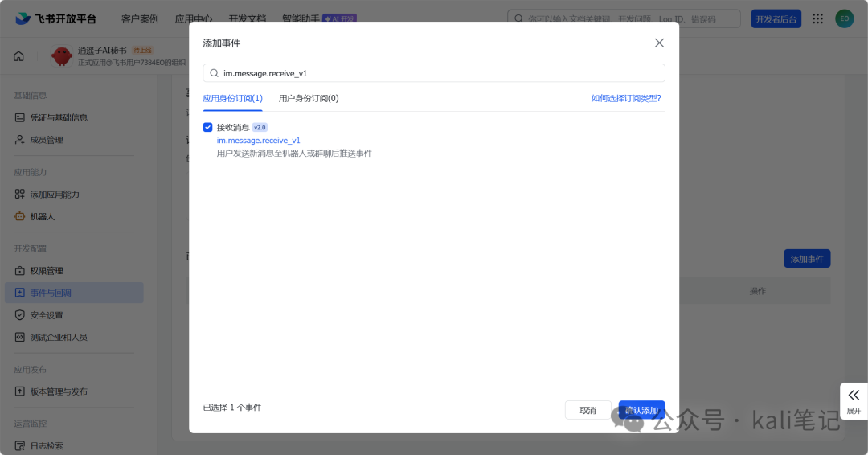Click 成员管理 person icon
Screen dimensions: 868x455
coord(20,140)
